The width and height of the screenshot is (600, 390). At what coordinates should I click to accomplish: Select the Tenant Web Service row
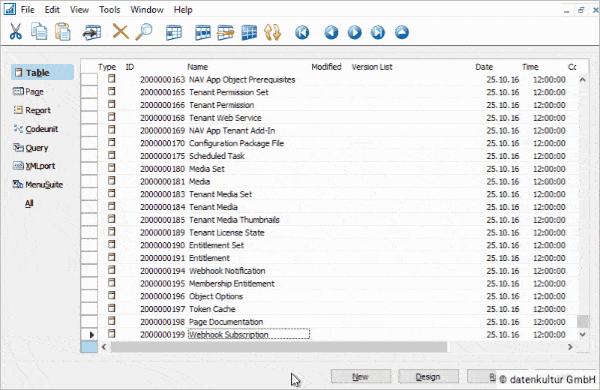click(329, 118)
